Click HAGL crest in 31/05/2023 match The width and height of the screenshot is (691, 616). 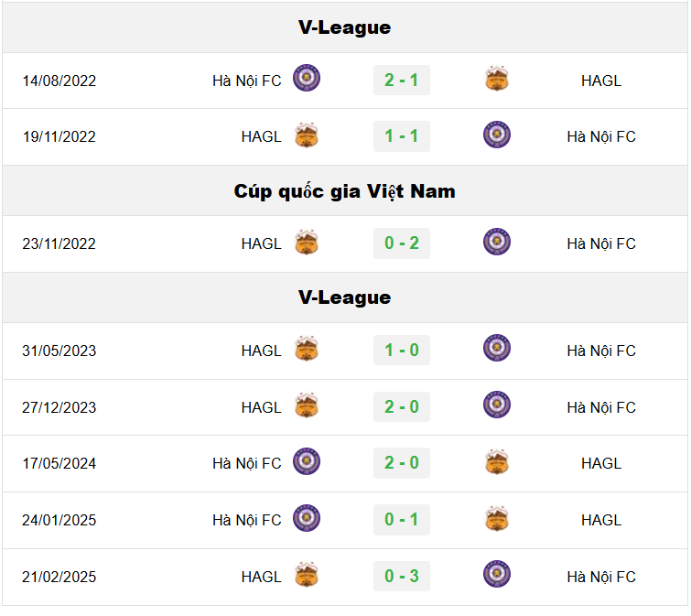point(307,349)
